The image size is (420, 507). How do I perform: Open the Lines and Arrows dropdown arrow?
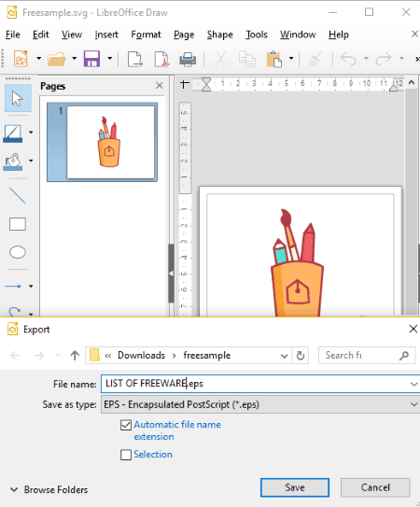point(31,286)
